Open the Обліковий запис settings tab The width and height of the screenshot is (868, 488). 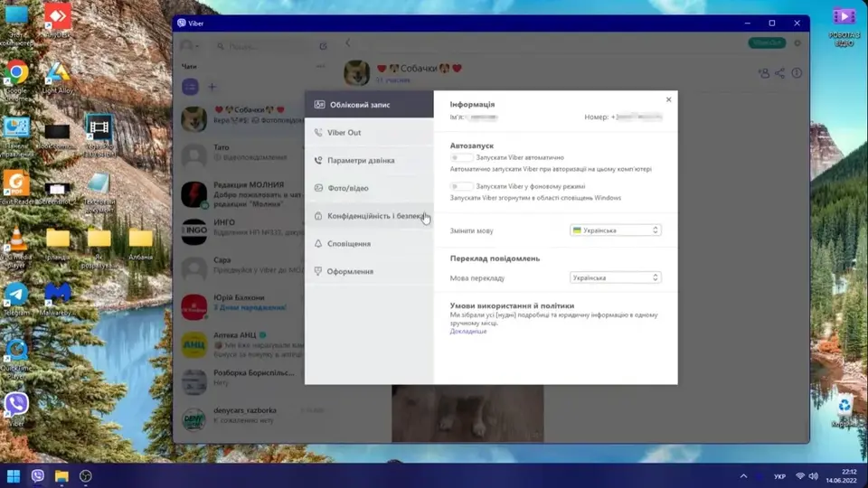pos(369,104)
